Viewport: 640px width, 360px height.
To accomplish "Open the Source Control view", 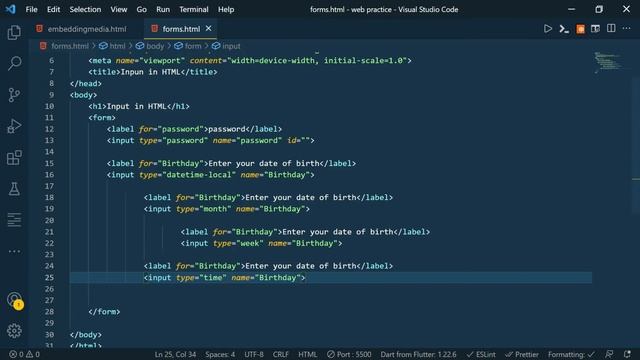I will point(14,95).
